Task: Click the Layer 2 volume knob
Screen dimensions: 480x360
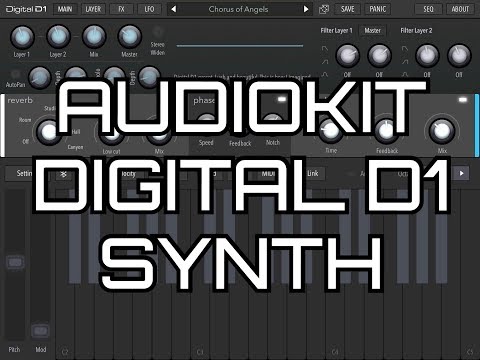Action: coord(58,37)
